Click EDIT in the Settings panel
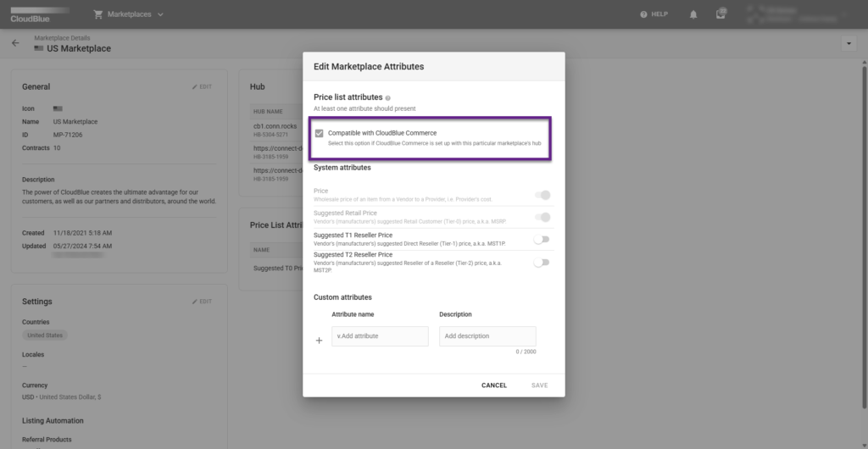This screenshot has height=449, width=868. (202, 302)
